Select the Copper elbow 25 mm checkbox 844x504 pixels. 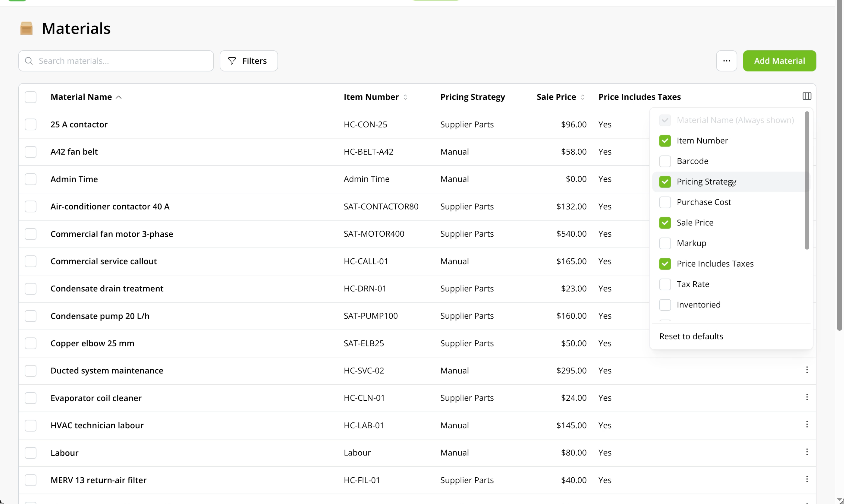pos(31,343)
